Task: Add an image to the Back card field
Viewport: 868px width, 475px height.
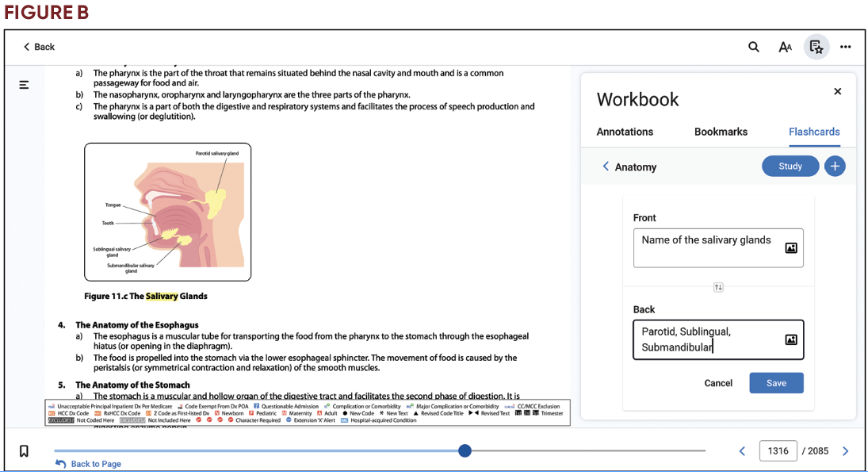Action: point(790,339)
